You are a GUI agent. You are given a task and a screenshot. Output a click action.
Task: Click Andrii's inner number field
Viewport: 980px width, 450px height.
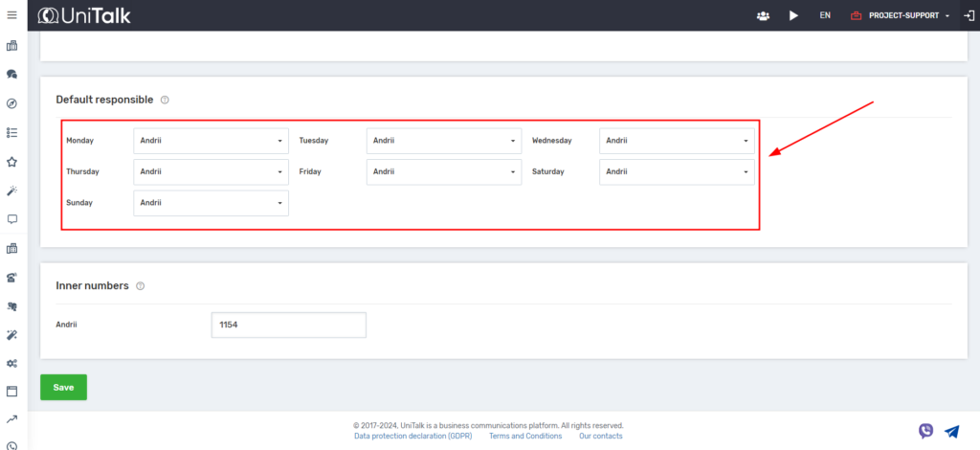(288, 325)
